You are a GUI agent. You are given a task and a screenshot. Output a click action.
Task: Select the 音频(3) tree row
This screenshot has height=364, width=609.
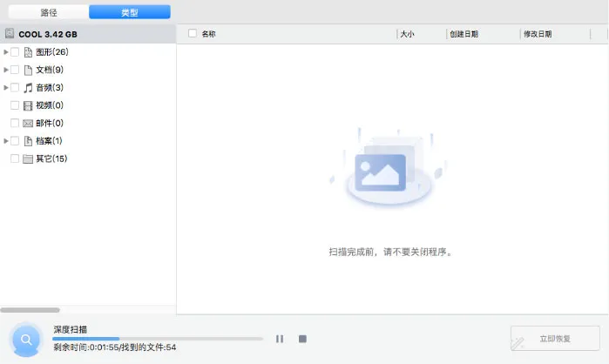click(88, 87)
